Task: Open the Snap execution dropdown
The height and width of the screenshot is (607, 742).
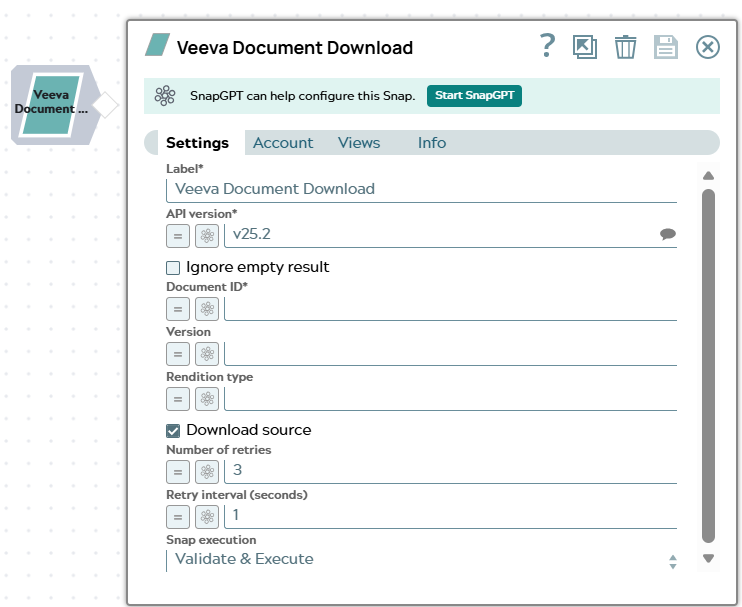Action: [x=422, y=560]
